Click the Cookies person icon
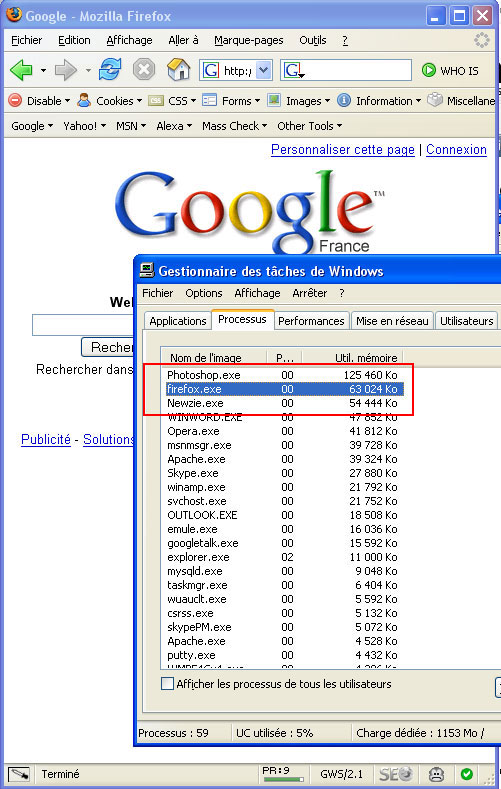The width and height of the screenshot is (501, 789). tap(84, 100)
